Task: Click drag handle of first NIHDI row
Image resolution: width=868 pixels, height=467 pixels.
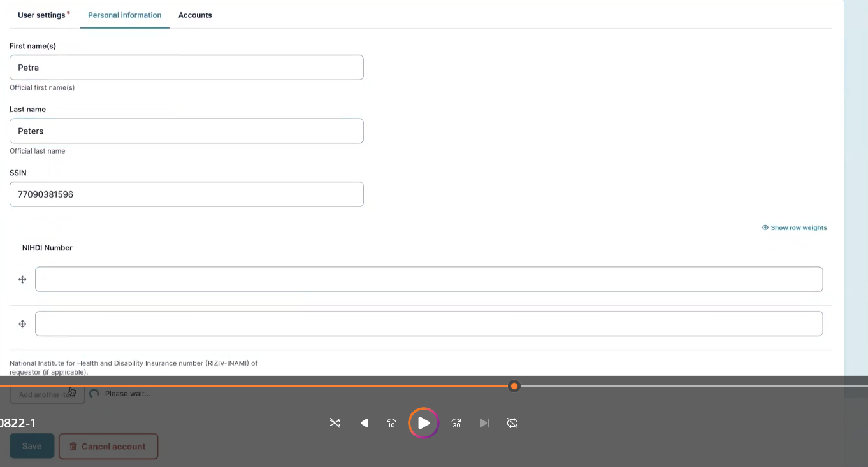Action: pos(22,280)
